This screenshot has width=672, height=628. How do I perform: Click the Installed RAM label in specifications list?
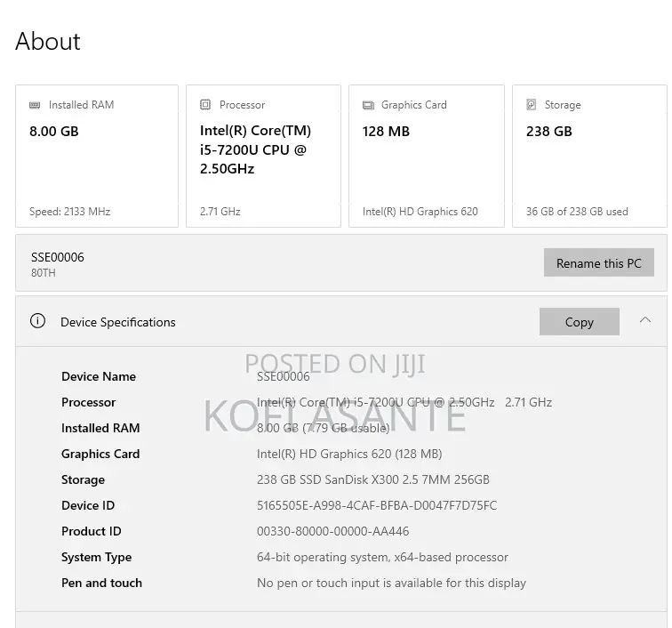[x=100, y=428]
